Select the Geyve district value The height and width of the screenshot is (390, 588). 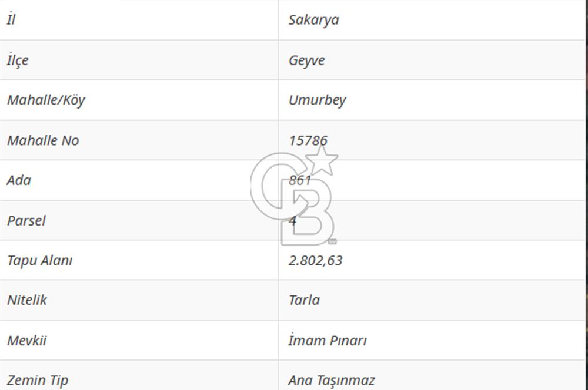[306, 60]
